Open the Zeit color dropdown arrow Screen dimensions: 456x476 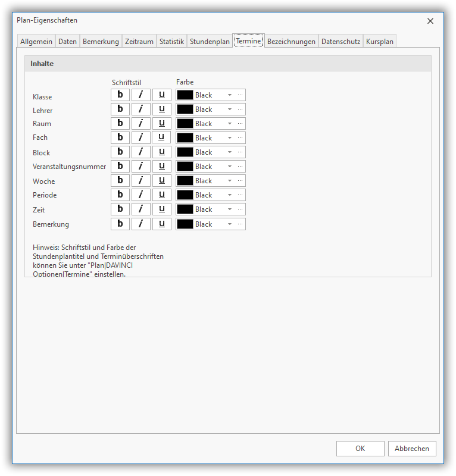[x=229, y=209]
